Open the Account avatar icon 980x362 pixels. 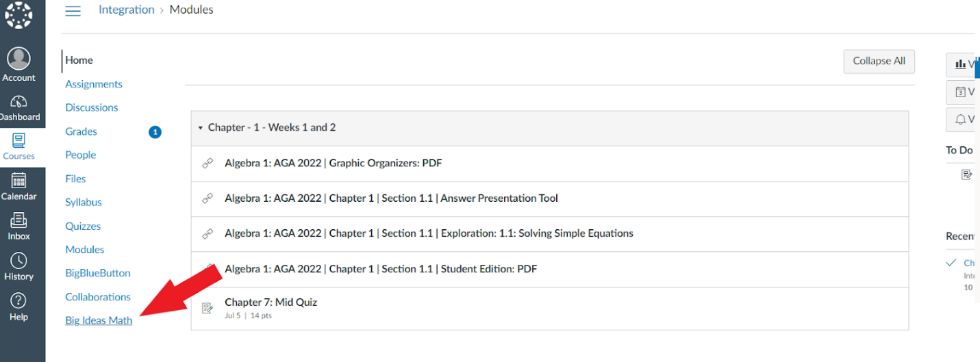18,59
